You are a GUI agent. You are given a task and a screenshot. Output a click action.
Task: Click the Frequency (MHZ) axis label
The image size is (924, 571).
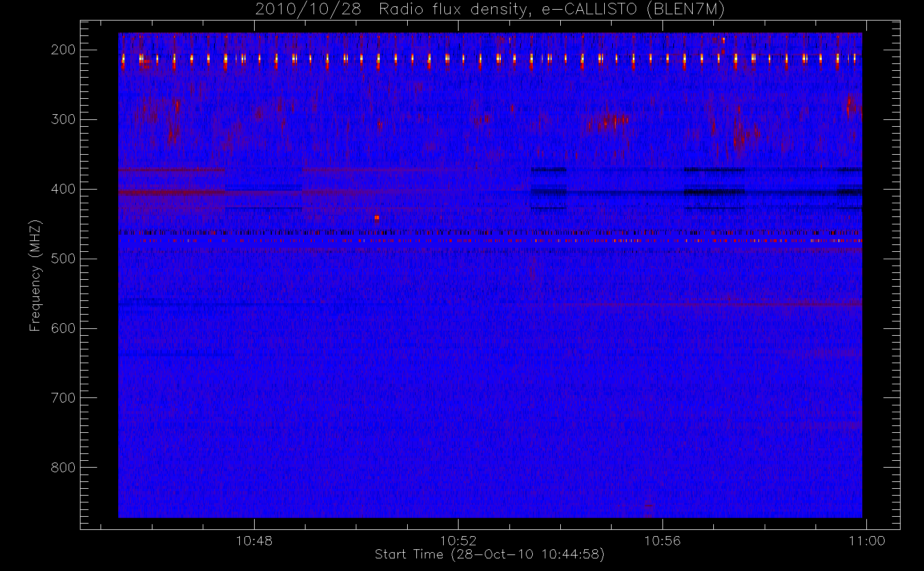coord(35,275)
